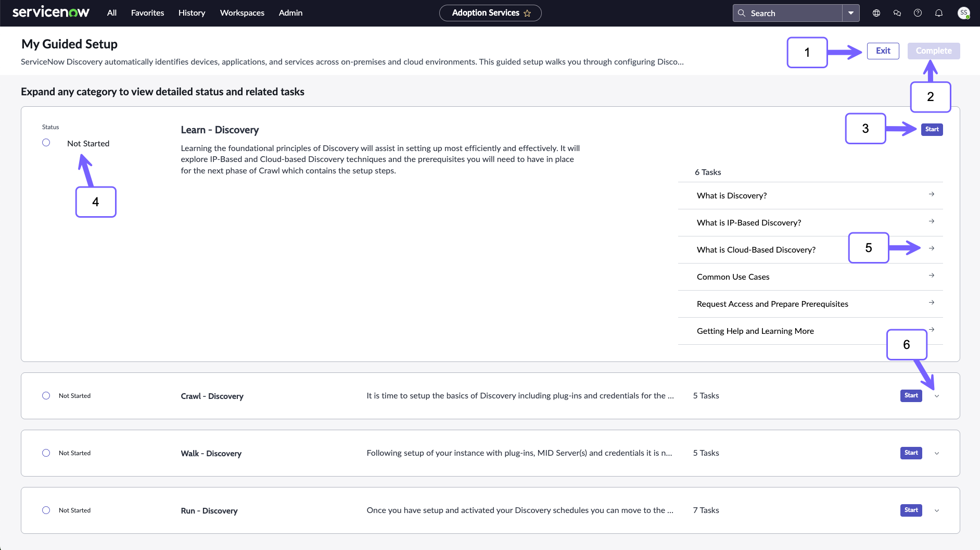Favorite Adoption Services with the star icon

527,13
